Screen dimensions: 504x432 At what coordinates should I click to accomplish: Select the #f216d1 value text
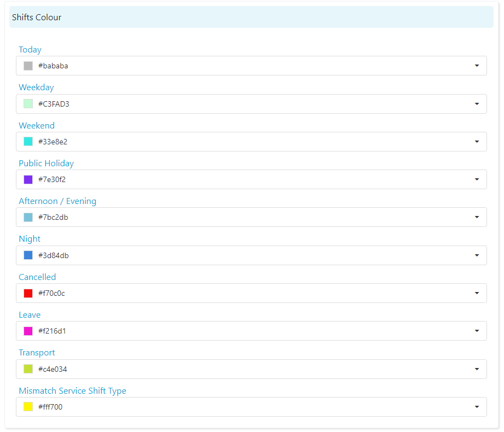point(52,331)
